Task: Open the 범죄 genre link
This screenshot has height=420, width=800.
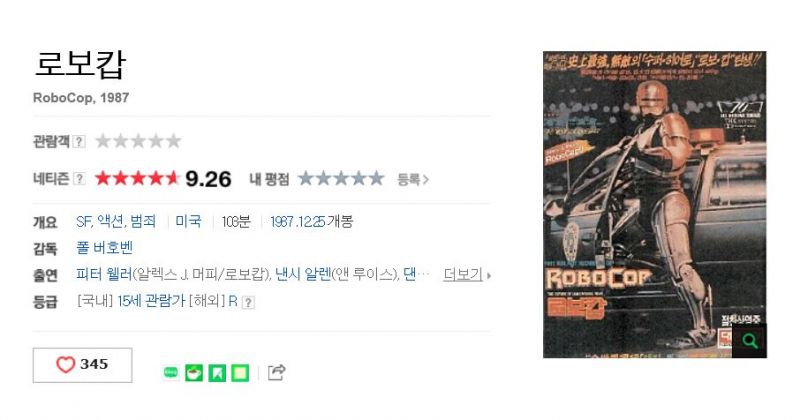Action: coord(143,221)
